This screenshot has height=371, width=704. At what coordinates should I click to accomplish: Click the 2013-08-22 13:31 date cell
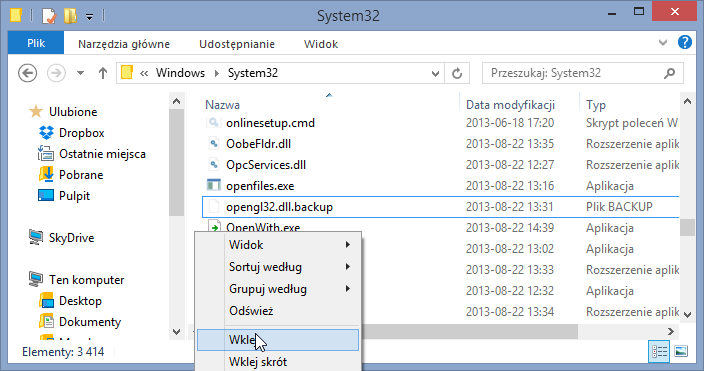coord(510,207)
